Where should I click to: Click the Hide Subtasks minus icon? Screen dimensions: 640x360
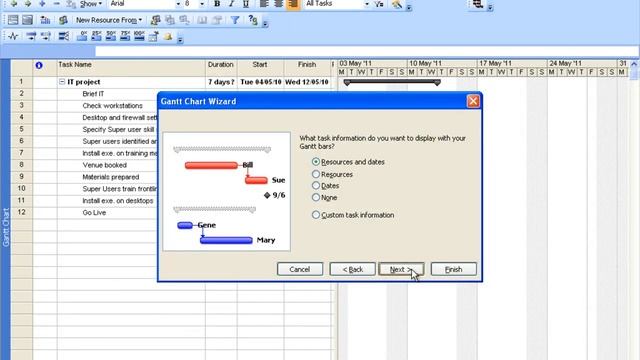57,4
